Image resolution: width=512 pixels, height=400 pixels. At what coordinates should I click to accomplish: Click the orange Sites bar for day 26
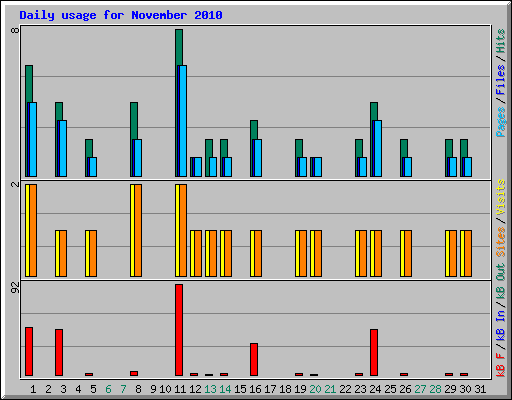[x=408, y=253]
